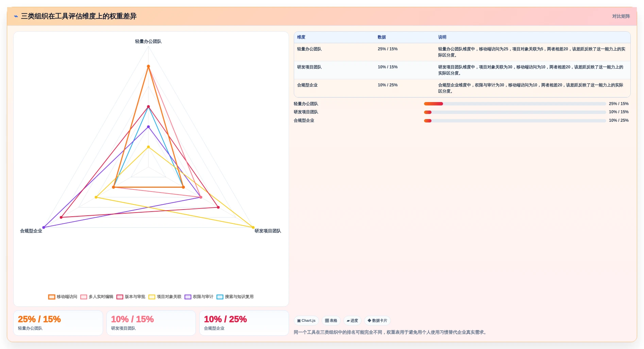
Task: Click 10% / 25% value in table
Action: 388,85
